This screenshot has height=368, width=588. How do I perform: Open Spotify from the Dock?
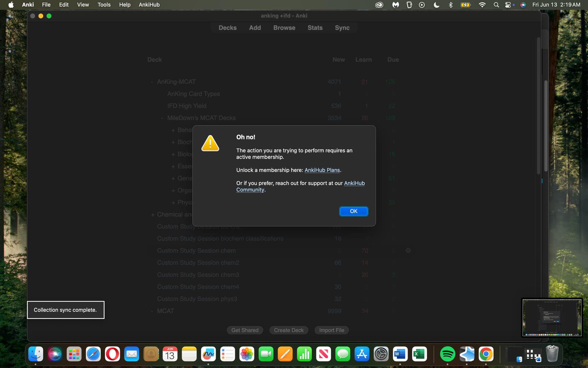tap(447, 354)
